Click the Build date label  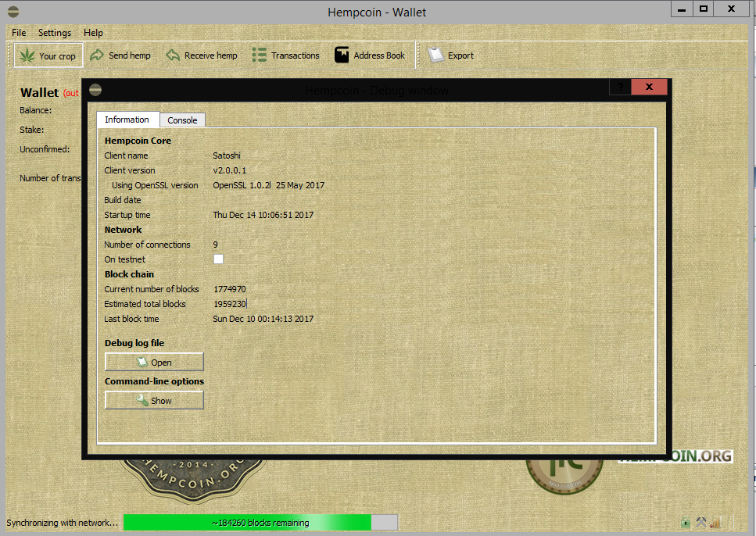pyautogui.click(x=123, y=200)
